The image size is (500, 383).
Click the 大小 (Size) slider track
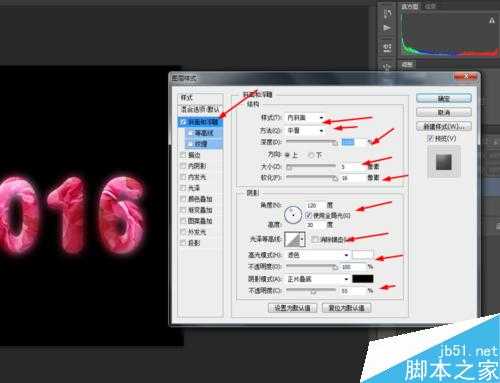click(311, 166)
